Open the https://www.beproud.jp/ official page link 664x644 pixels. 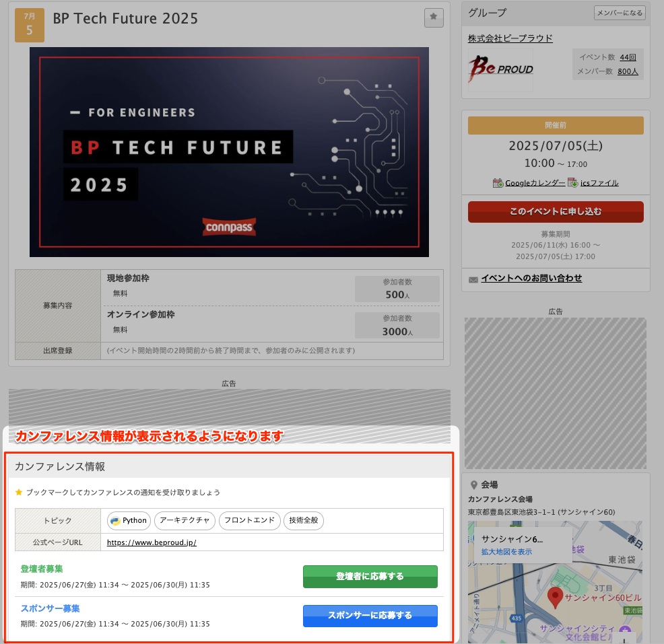[x=152, y=542]
